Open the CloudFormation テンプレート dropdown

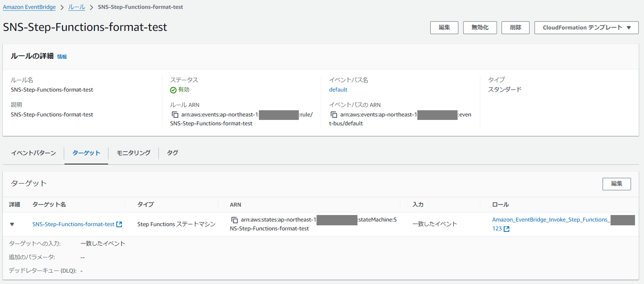coord(586,27)
